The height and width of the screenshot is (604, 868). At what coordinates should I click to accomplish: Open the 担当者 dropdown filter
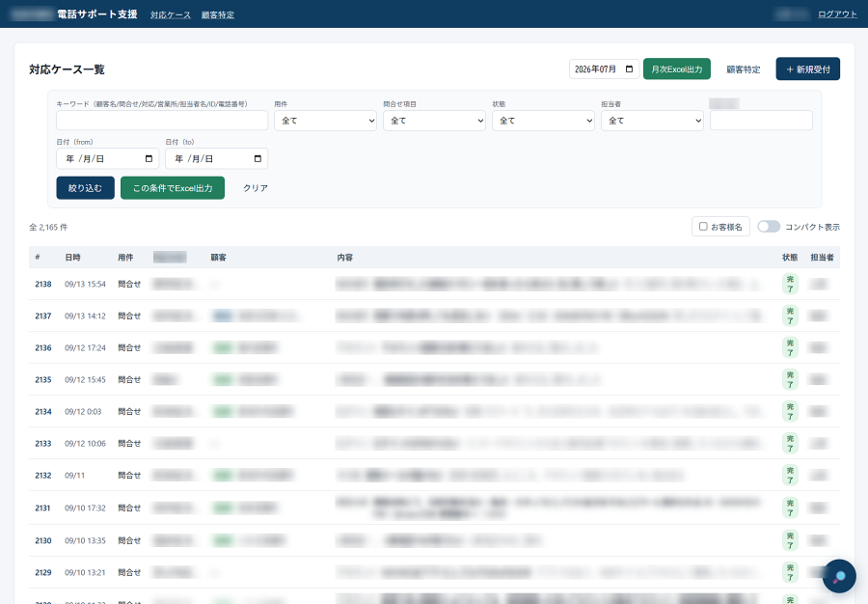point(652,121)
